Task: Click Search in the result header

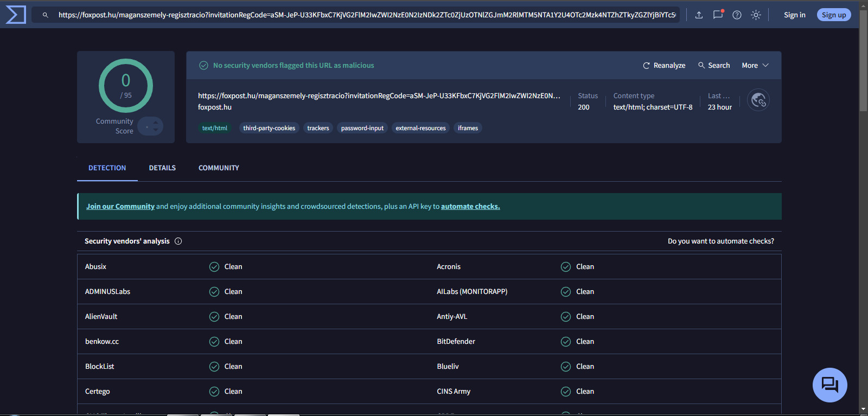Action: click(714, 65)
